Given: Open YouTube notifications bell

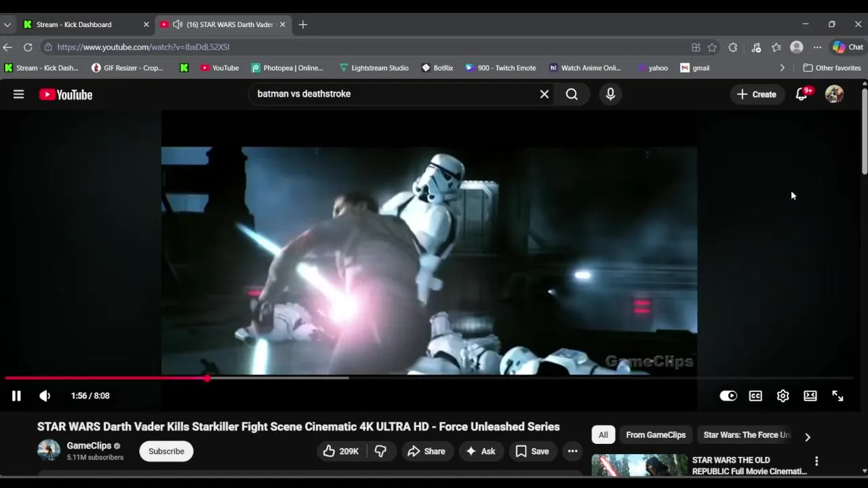Looking at the screenshot, I should 802,94.
